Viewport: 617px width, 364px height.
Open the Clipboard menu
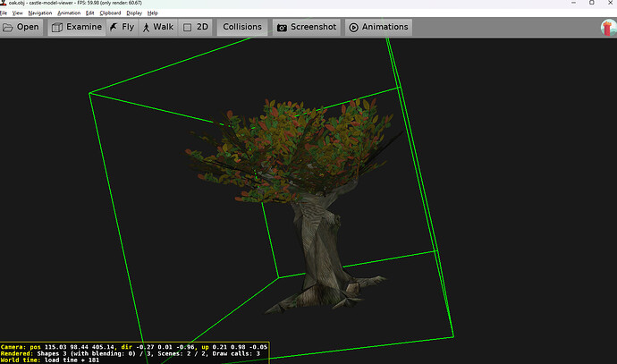pos(110,13)
